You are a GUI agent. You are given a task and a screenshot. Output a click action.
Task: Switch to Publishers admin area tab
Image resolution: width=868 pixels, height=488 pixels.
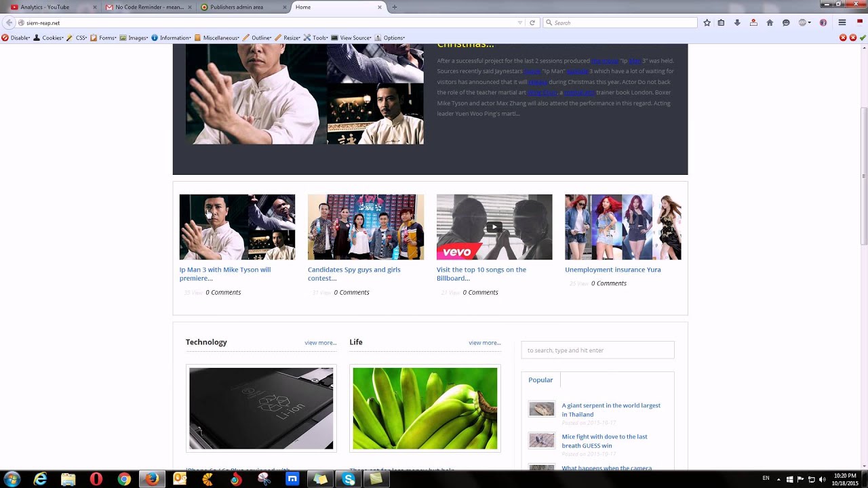[x=244, y=7]
